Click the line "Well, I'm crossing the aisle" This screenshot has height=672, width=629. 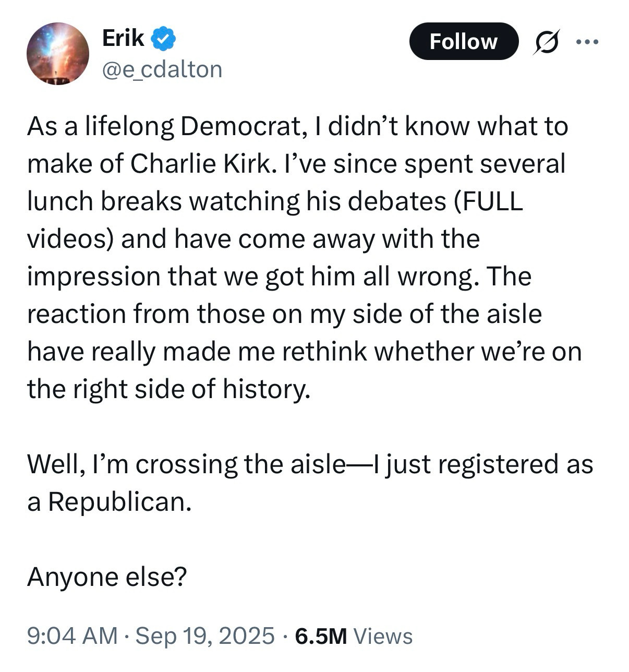coord(186,464)
